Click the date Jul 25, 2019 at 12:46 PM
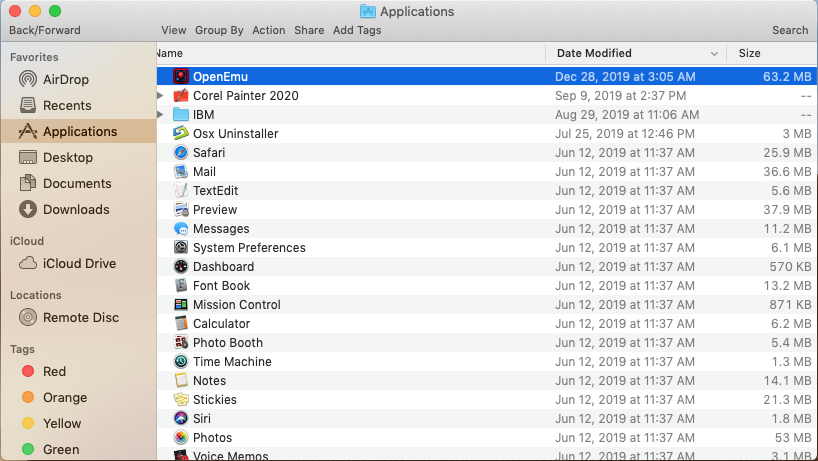The height and width of the screenshot is (461, 818). pyautogui.click(x=624, y=134)
